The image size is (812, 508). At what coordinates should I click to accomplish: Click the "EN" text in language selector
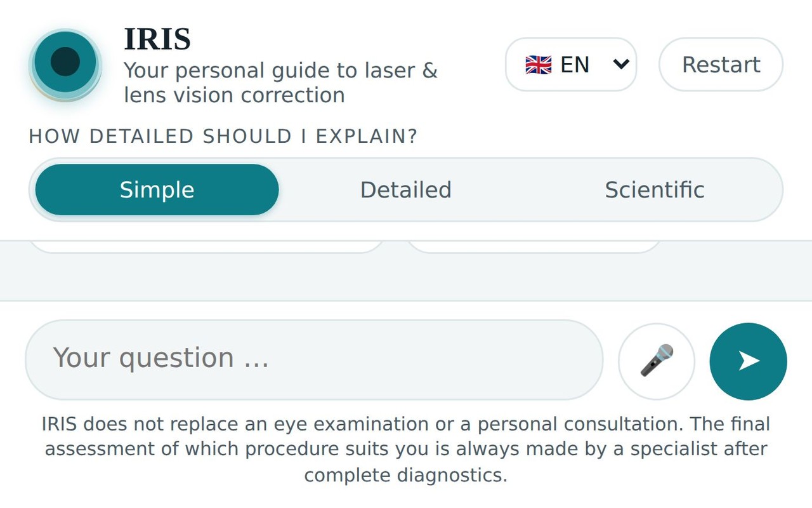575,65
